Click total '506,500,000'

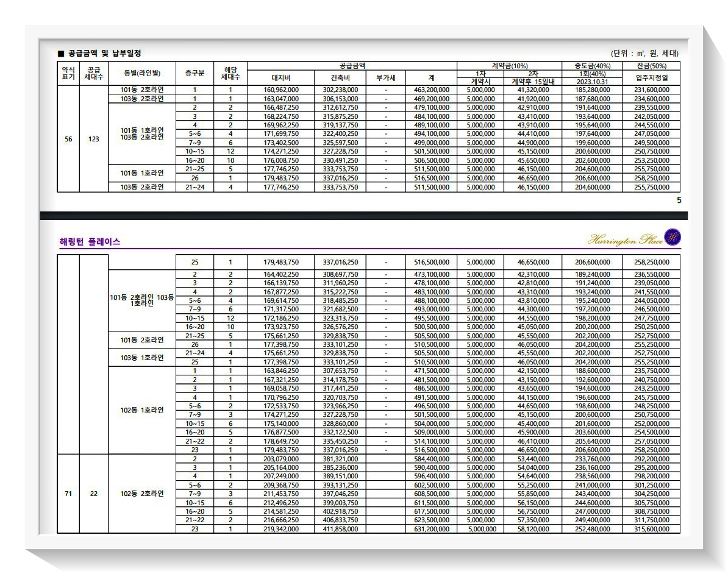(431, 160)
